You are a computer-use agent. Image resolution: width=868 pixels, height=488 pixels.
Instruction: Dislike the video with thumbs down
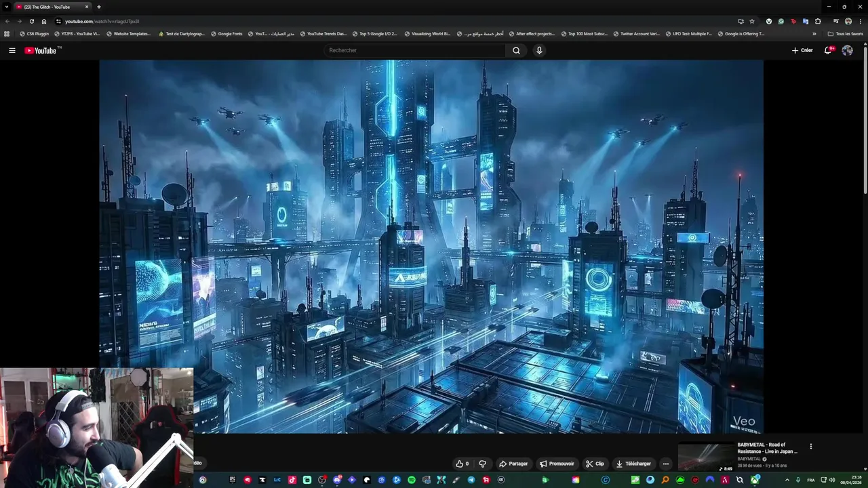pos(483,464)
